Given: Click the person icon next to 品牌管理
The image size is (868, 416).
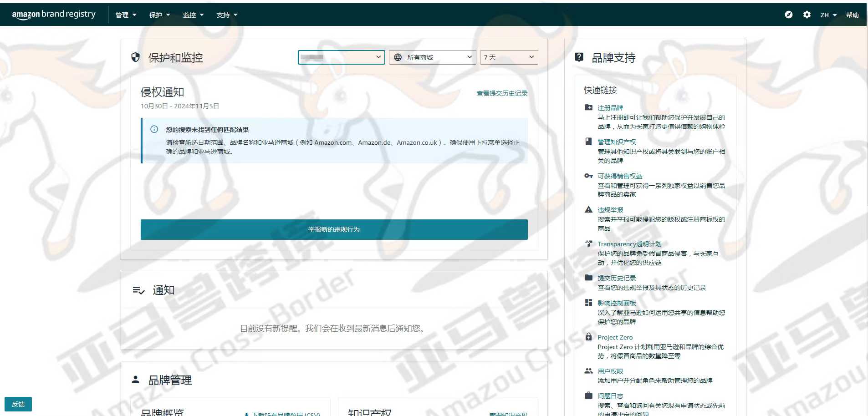Looking at the screenshot, I should point(135,380).
